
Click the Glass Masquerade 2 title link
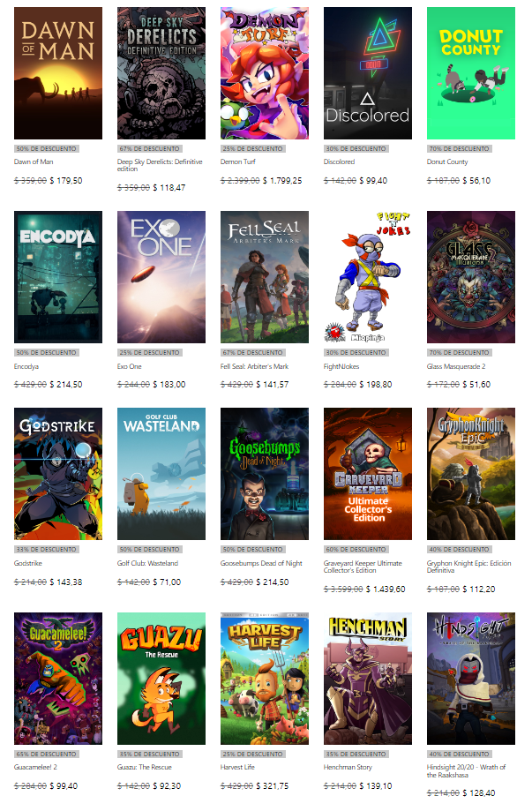456,366
